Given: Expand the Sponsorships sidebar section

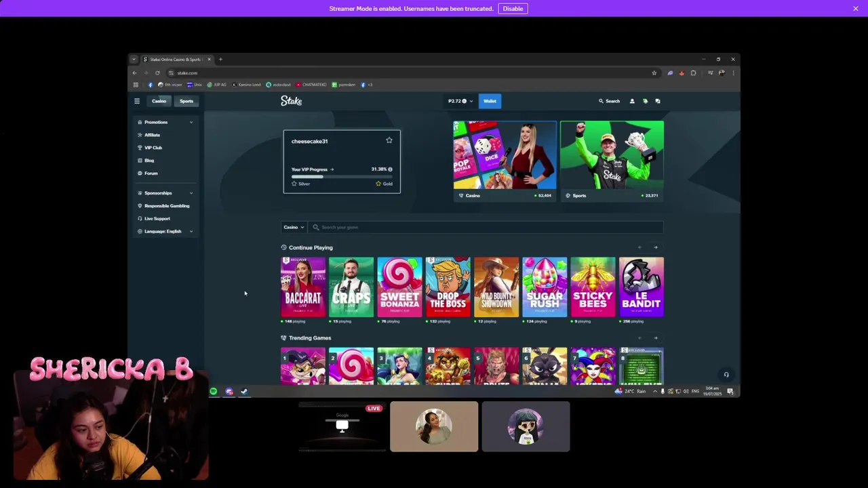Looking at the screenshot, I should (165, 193).
